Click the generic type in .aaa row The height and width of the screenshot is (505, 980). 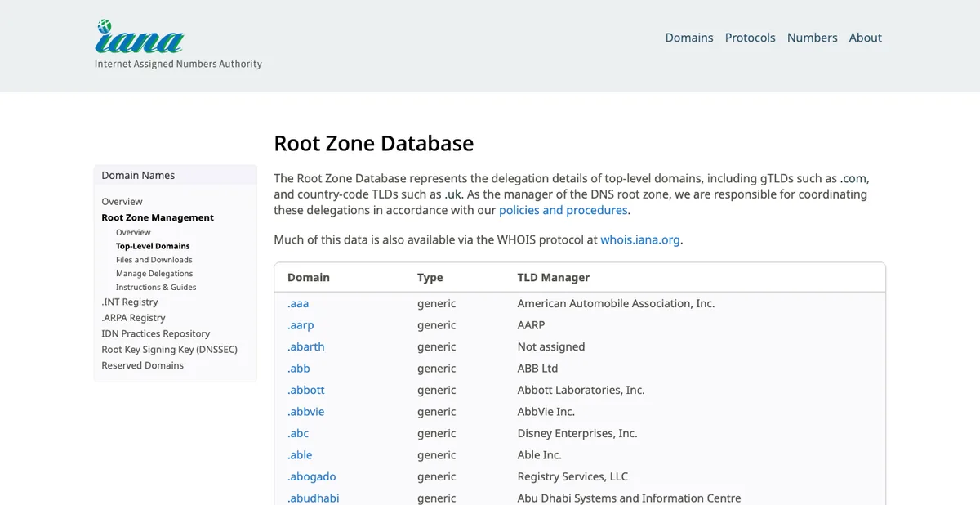[437, 303]
